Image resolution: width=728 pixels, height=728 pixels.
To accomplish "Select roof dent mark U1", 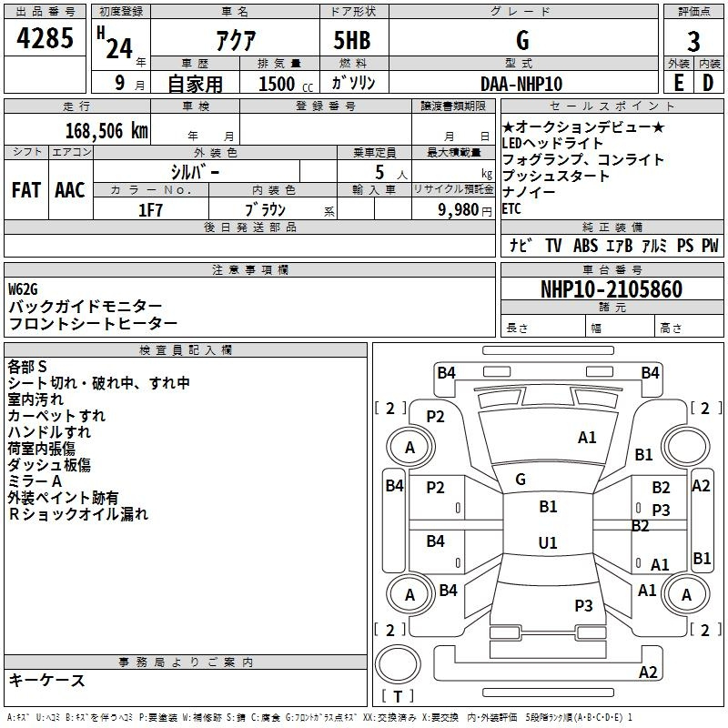I will coord(548,542).
